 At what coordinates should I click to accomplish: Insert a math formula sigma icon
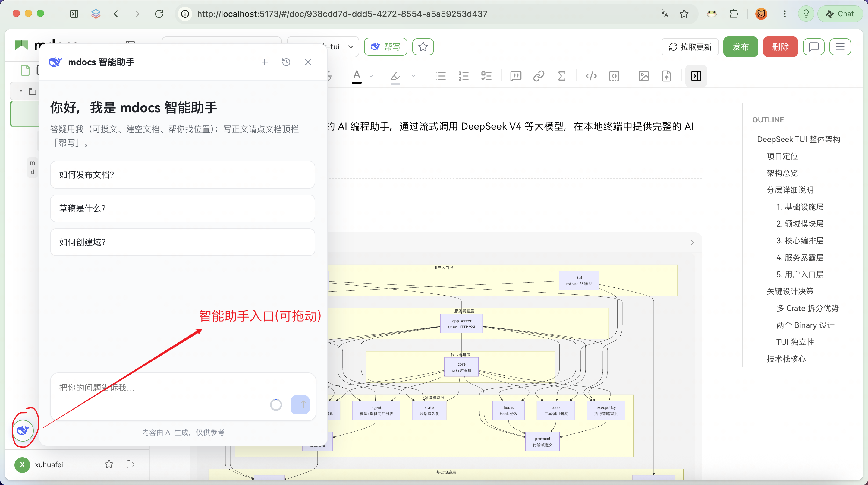(x=561, y=76)
